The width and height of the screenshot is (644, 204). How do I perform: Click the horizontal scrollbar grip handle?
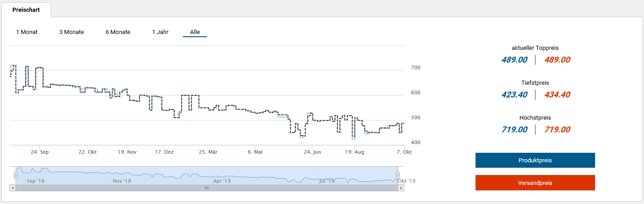[207, 188]
